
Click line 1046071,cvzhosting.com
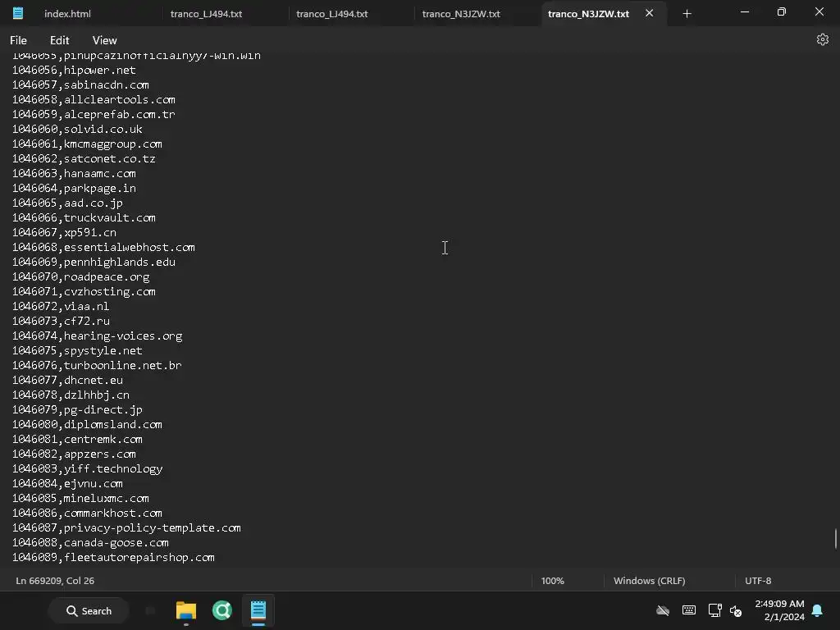point(84,291)
